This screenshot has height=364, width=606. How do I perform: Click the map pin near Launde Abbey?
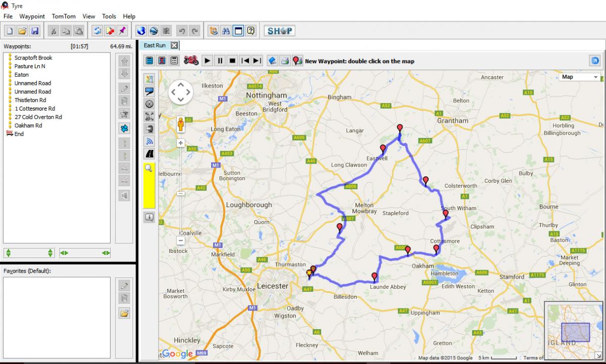click(374, 277)
